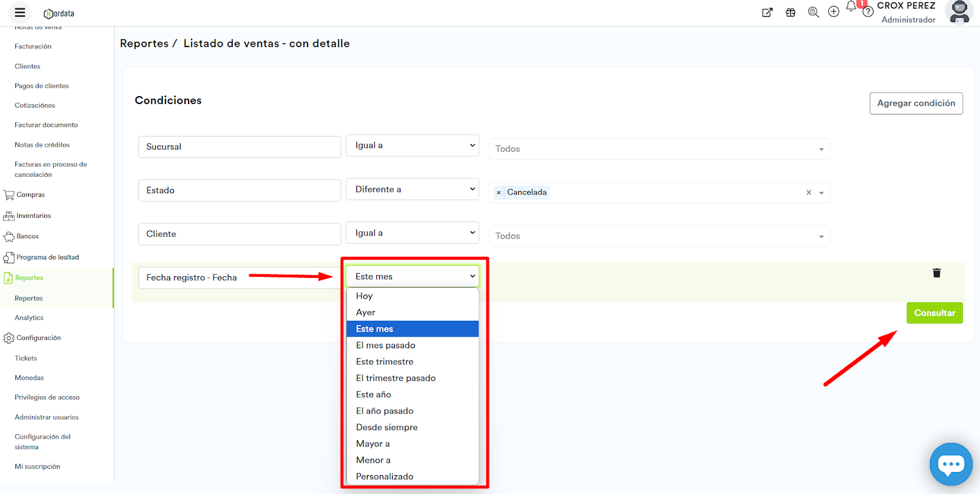Click the Cliente condition field
The height and width of the screenshot is (494, 980).
click(239, 234)
